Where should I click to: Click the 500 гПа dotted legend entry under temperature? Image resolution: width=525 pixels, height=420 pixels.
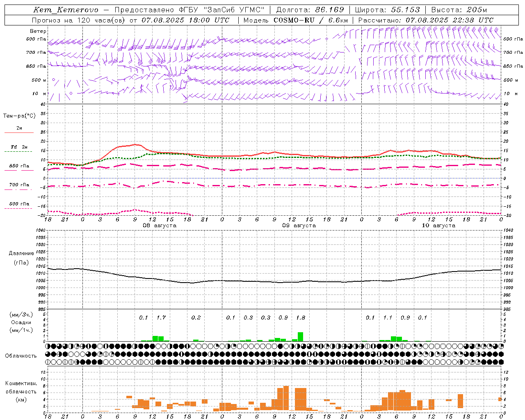tap(19, 205)
